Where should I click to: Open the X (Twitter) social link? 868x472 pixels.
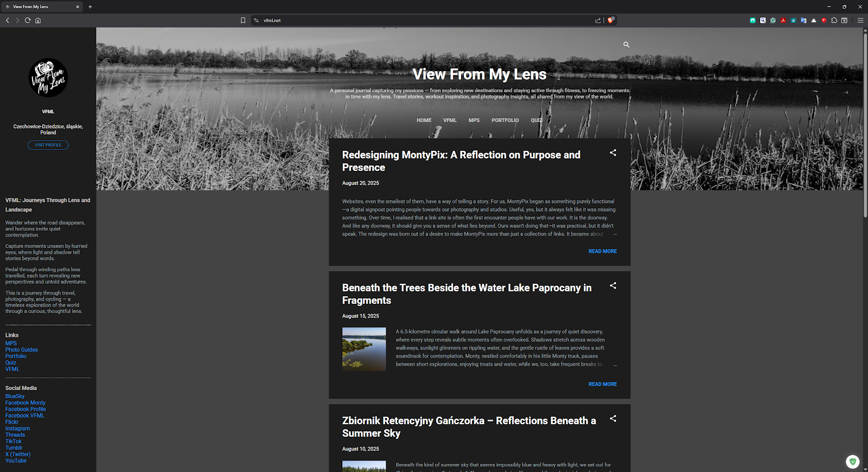(18, 455)
